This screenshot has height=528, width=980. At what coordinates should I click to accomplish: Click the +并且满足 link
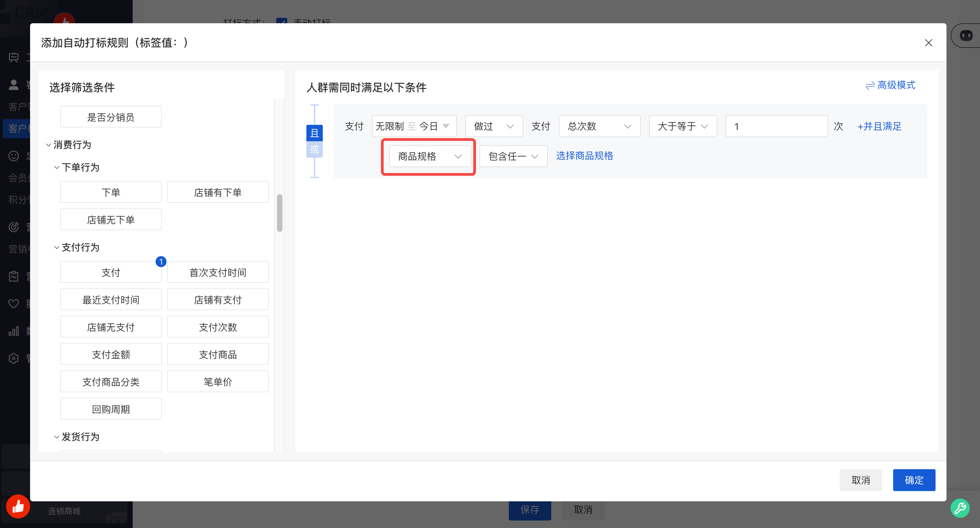[879, 126]
